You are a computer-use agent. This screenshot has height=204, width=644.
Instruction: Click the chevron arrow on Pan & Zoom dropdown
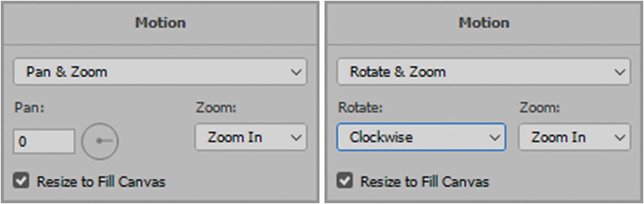click(x=296, y=72)
